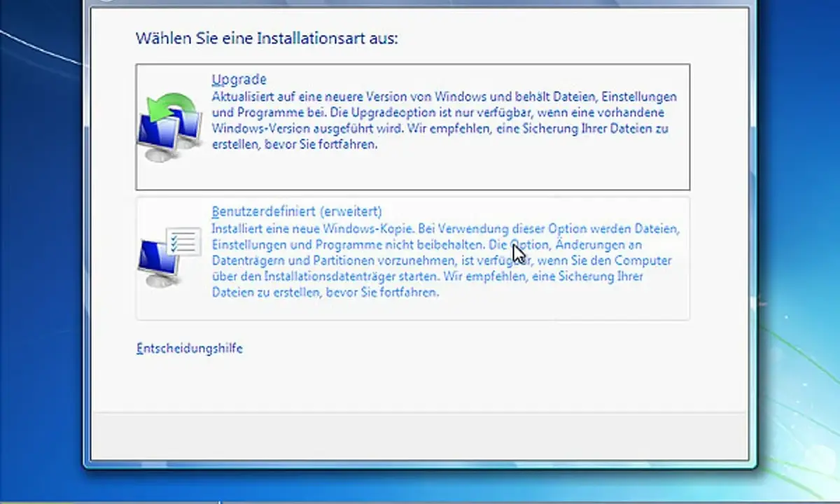
Task: Click the 'Wählen Sie eine Installationsart aus:' heading
Action: (x=267, y=38)
